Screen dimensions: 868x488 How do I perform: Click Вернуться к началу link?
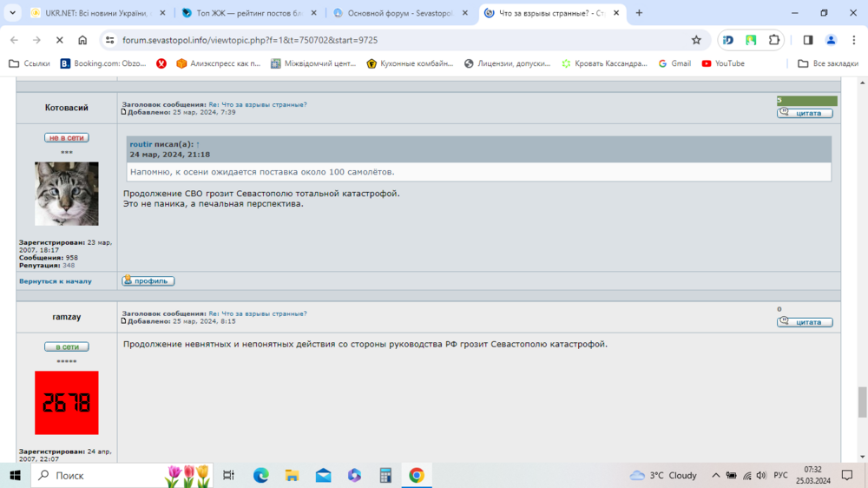point(56,281)
